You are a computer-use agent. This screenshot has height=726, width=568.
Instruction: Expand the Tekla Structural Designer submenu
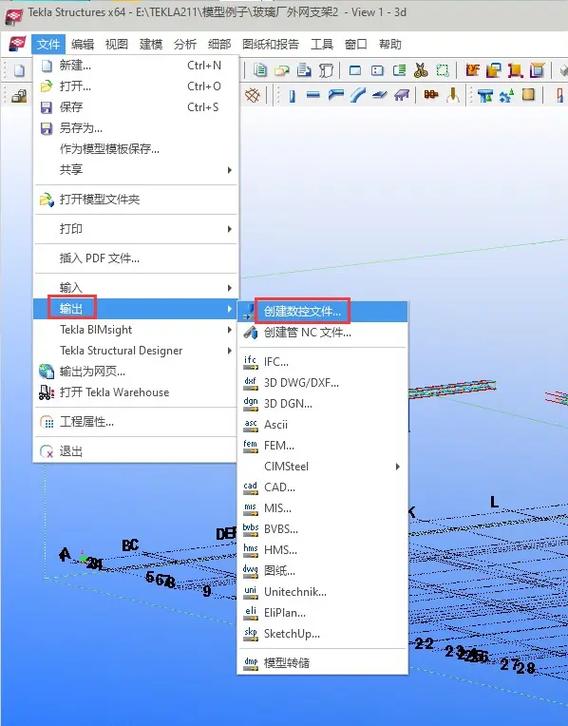coord(136,350)
